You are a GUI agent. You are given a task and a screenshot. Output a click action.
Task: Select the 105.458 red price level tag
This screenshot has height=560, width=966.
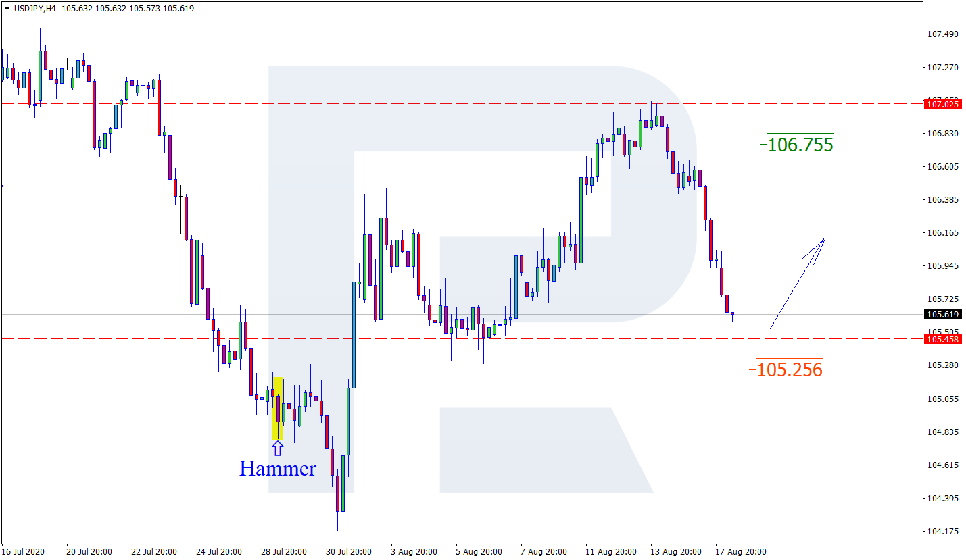pyautogui.click(x=942, y=339)
